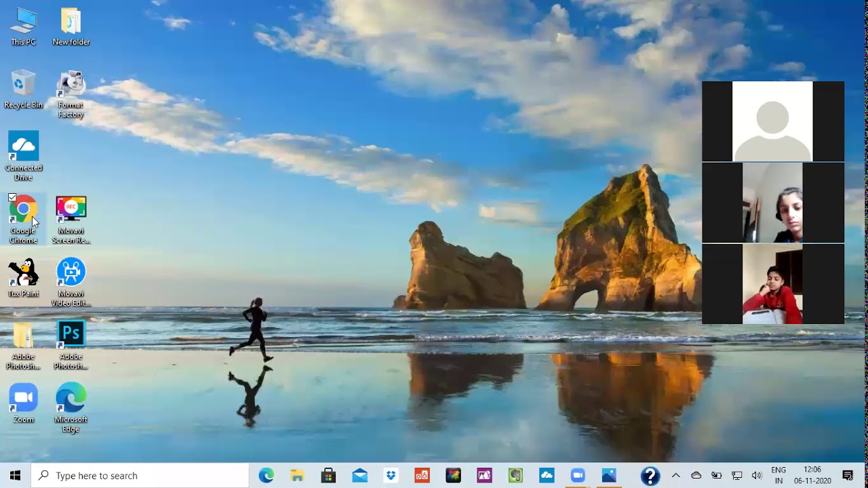The image size is (868, 488).
Task: Open Movavi Screen Recorder desktop icon
Action: [x=71, y=209]
